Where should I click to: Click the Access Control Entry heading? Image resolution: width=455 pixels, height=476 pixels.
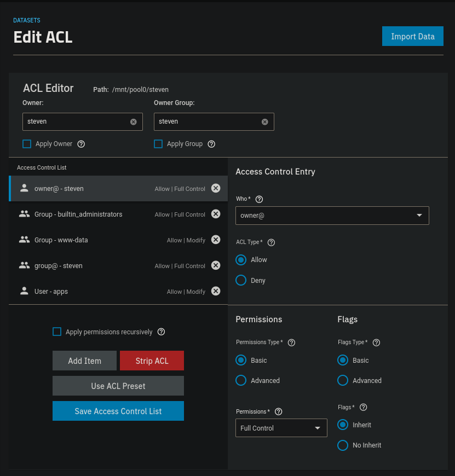coord(275,172)
